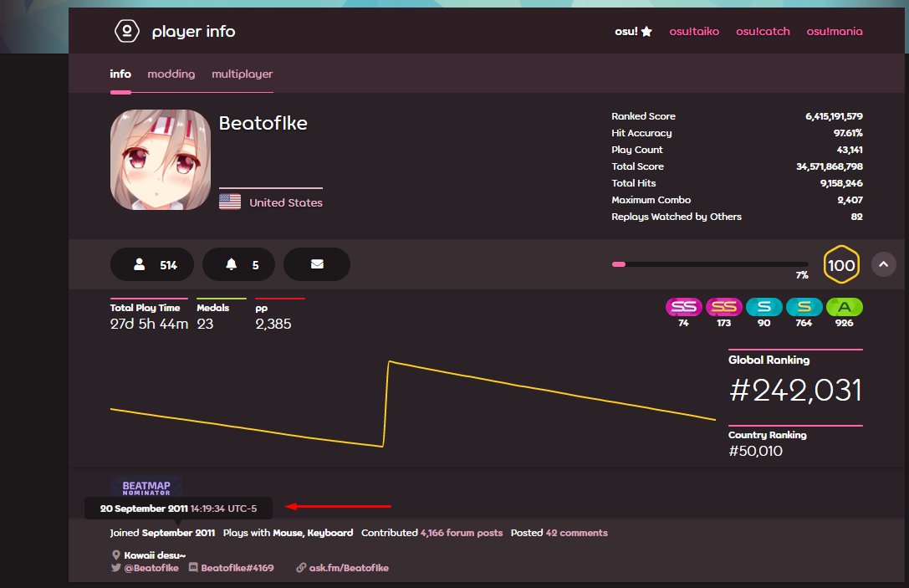Click the Beatmap Nominator group badge
Screen dimensions: 909x588
146,487
